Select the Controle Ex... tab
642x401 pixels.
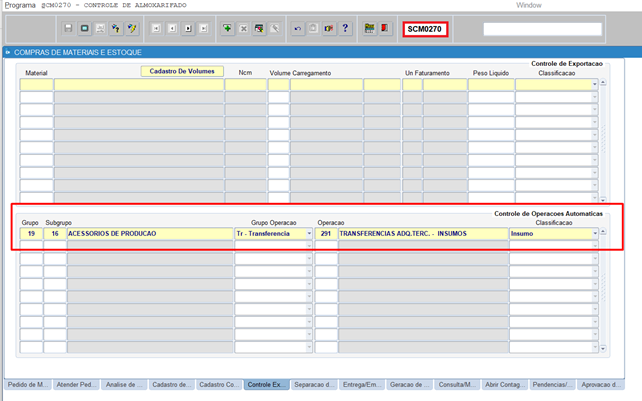tap(267, 385)
